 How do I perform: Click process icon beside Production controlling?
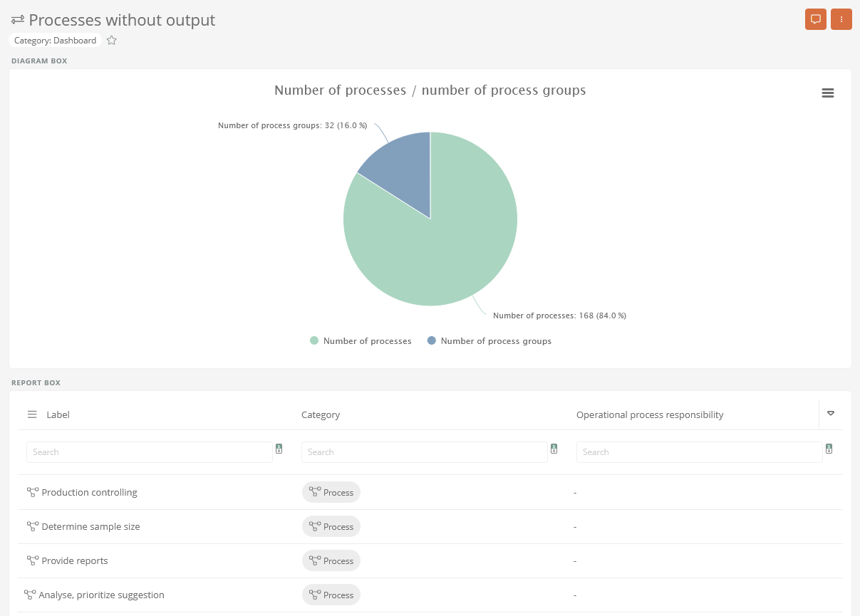tap(33, 492)
